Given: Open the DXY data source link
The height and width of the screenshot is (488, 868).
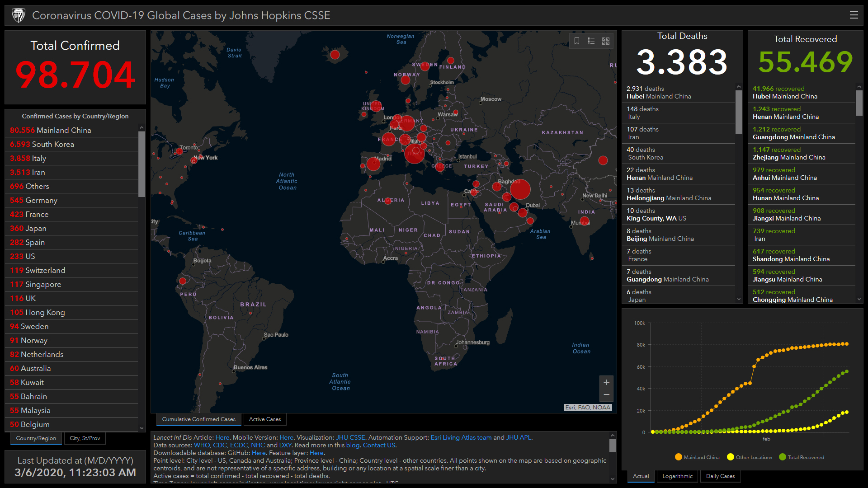Looking at the screenshot, I should point(285,445).
